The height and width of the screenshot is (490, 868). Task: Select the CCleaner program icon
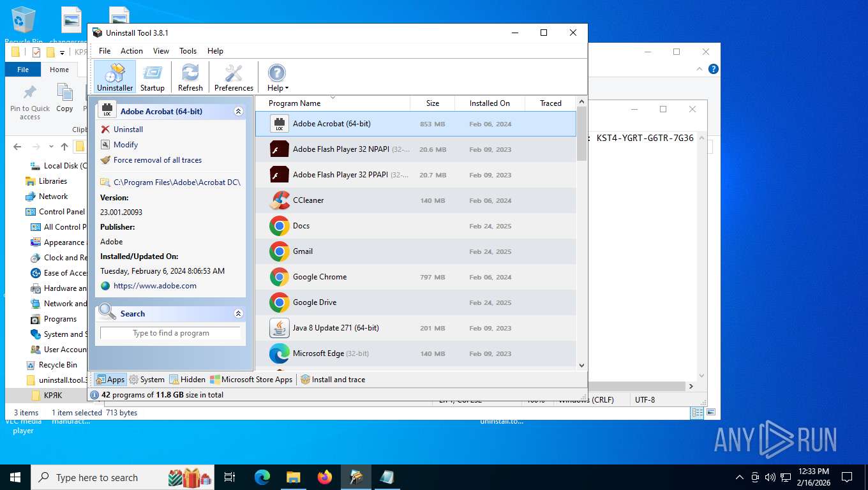click(x=280, y=200)
